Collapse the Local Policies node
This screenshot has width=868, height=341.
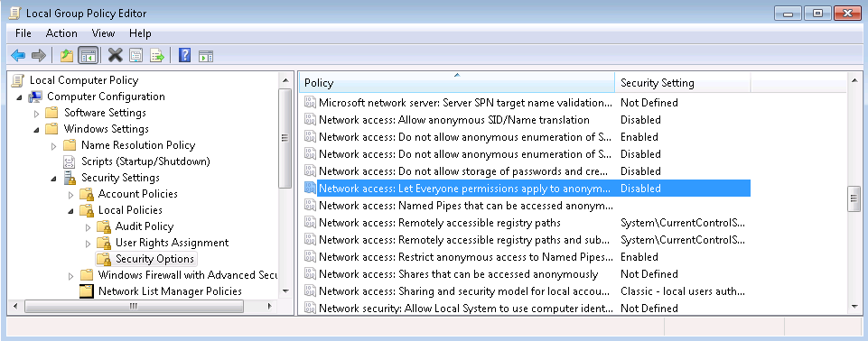70,211
